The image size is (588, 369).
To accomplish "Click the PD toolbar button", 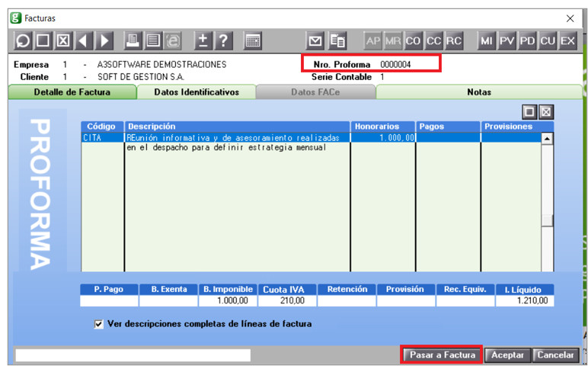I will click(527, 40).
